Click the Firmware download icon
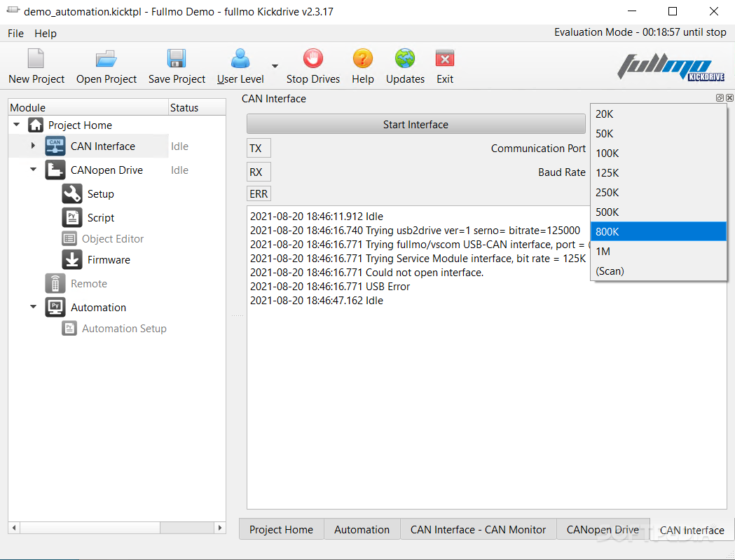This screenshot has width=735, height=560. tap(72, 260)
